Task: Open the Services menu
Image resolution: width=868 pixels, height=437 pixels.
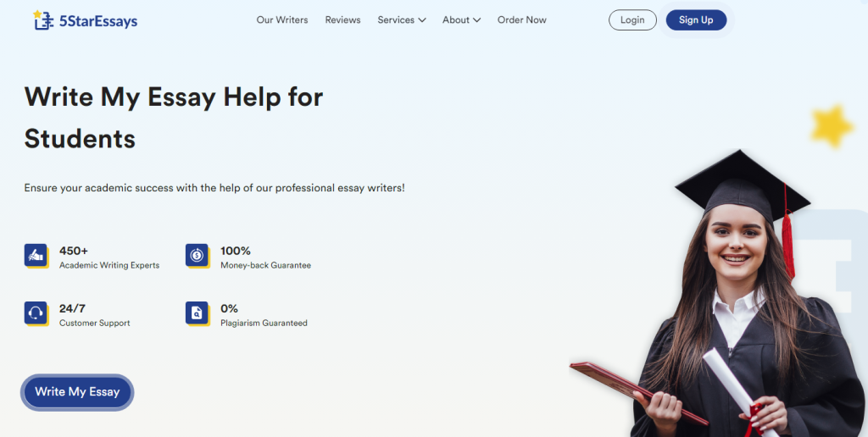Action: (402, 20)
